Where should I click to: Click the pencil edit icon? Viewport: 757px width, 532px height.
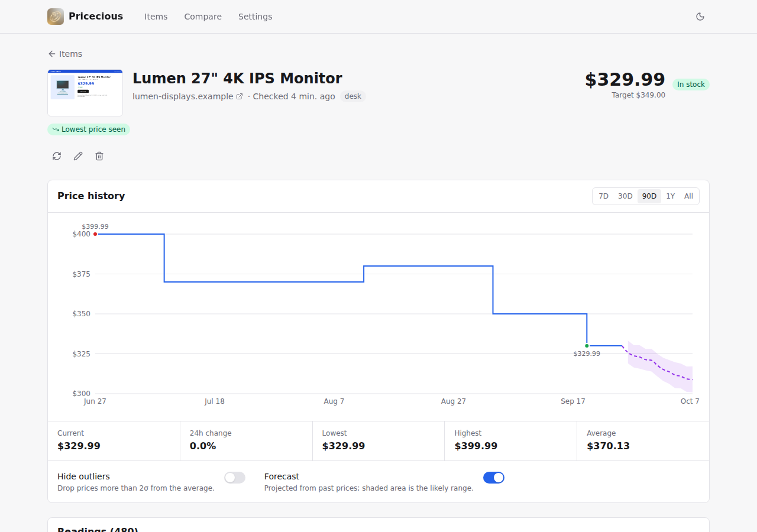pos(78,156)
